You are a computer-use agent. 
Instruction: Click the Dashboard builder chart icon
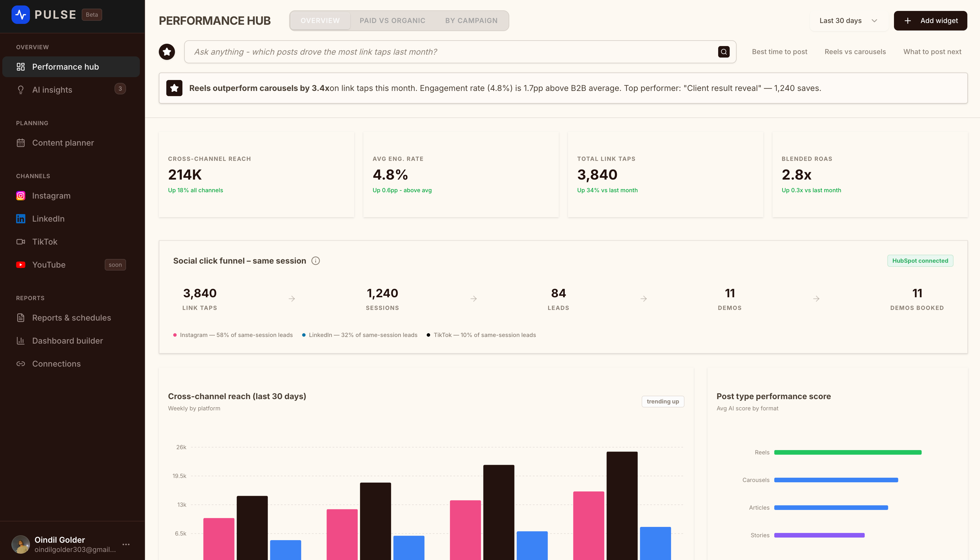(21, 341)
